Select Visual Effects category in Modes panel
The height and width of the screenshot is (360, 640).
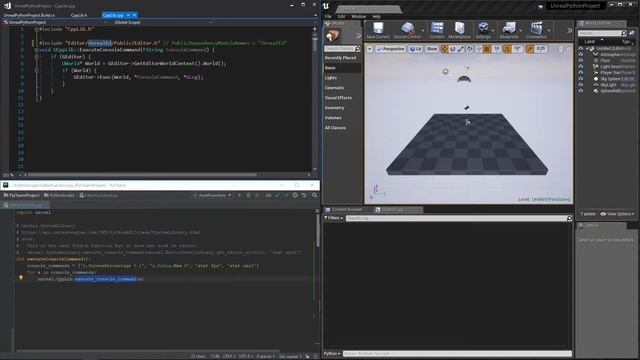point(338,98)
